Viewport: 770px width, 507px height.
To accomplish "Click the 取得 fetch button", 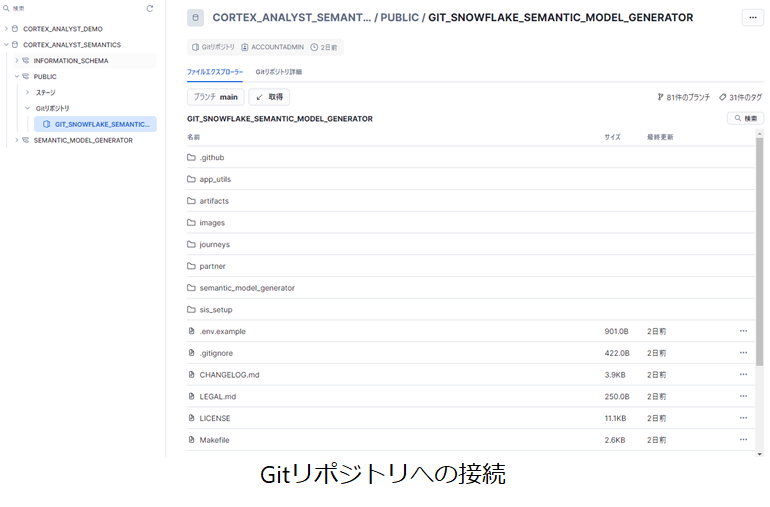I will pos(269,97).
